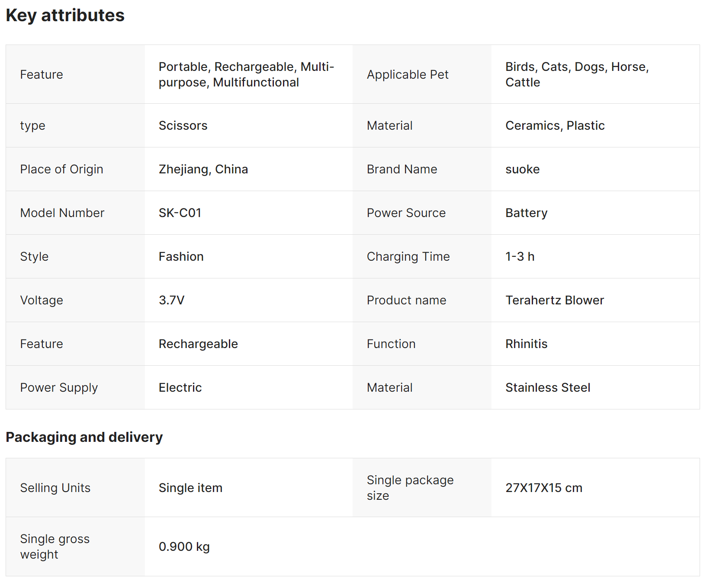Select the Applicable Pet label cell
The height and width of the screenshot is (588, 726).
pyautogui.click(x=407, y=74)
